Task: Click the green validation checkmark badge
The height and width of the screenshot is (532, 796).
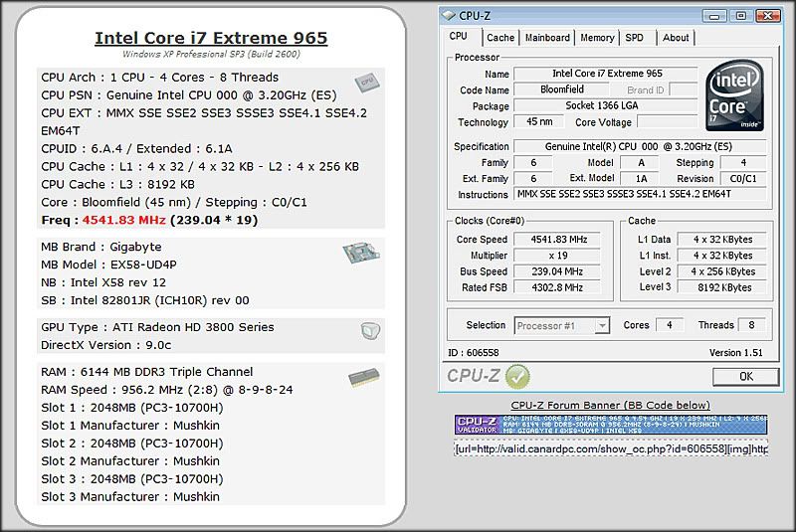Action: click(x=517, y=377)
